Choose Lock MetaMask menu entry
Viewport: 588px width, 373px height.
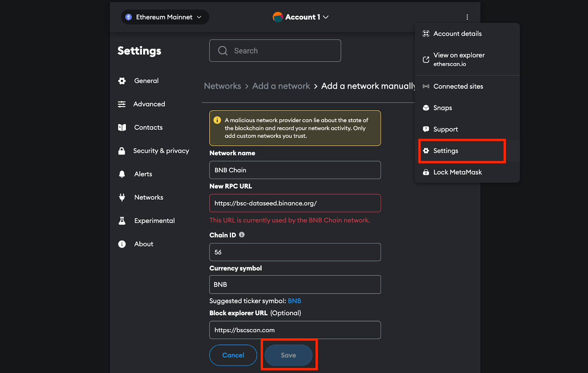click(467, 172)
